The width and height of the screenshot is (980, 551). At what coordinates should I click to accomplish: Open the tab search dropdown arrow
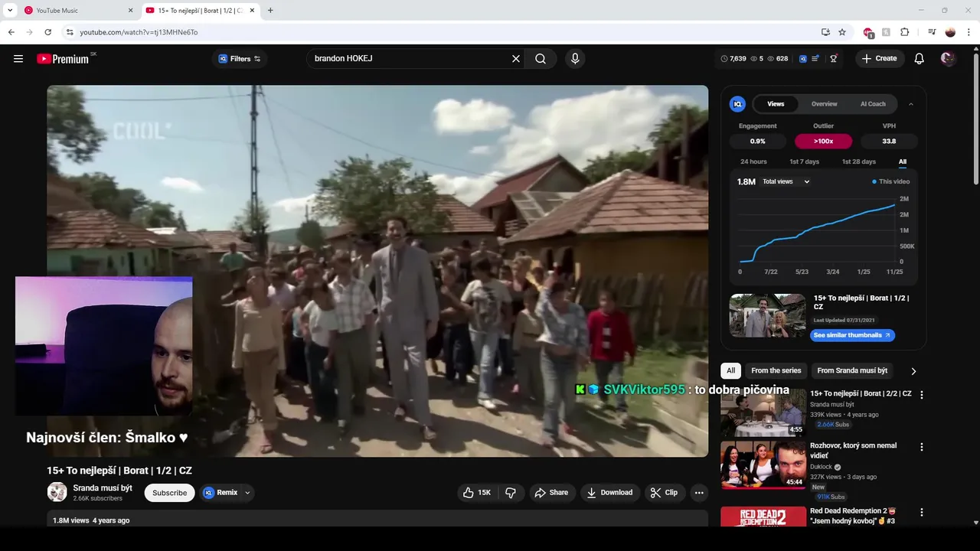[10, 11]
